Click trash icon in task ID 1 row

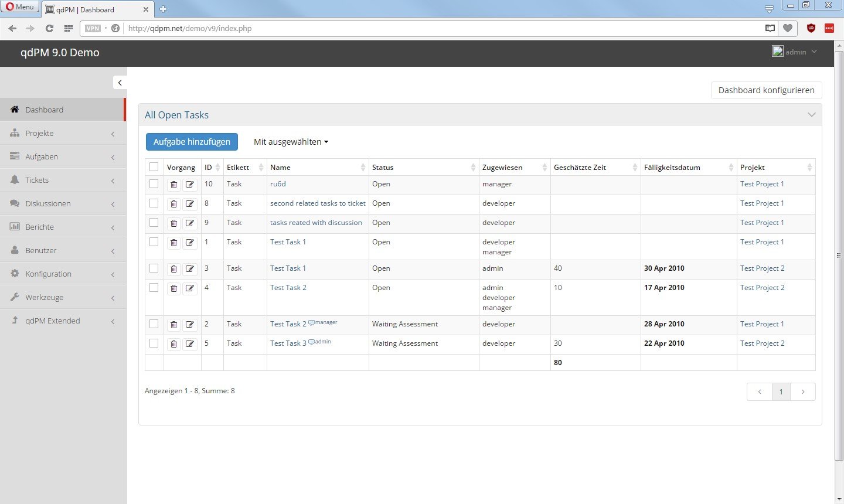coord(173,243)
